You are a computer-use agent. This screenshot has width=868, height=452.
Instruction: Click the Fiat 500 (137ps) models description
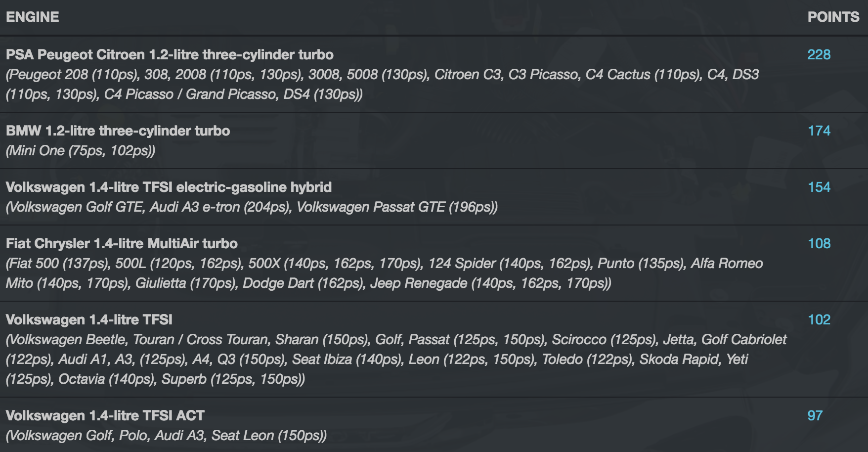tap(384, 273)
